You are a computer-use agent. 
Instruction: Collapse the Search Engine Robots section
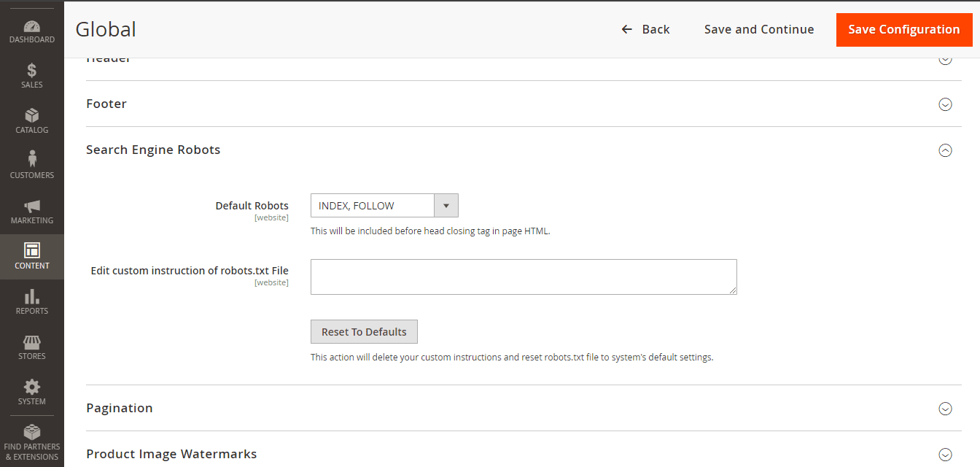tap(945, 150)
